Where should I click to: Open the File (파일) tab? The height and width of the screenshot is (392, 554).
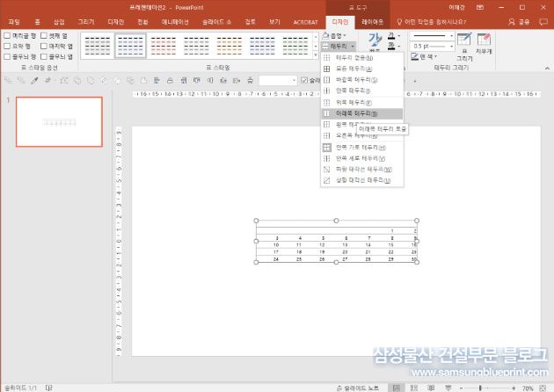point(14,22)
